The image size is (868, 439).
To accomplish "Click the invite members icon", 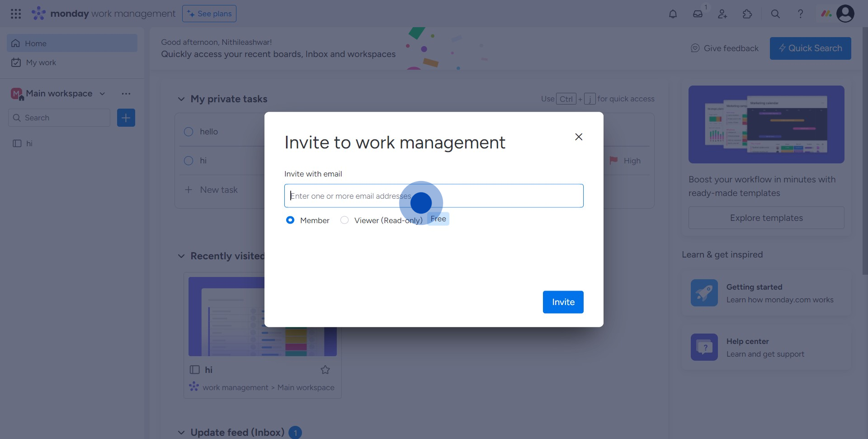I will coord(722,14).
